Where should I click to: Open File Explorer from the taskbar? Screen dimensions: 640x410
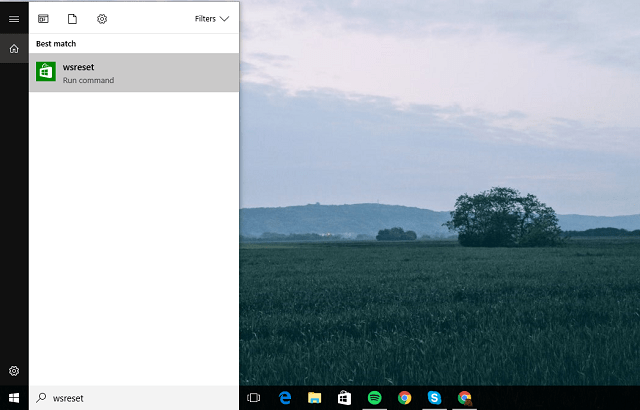314,398
